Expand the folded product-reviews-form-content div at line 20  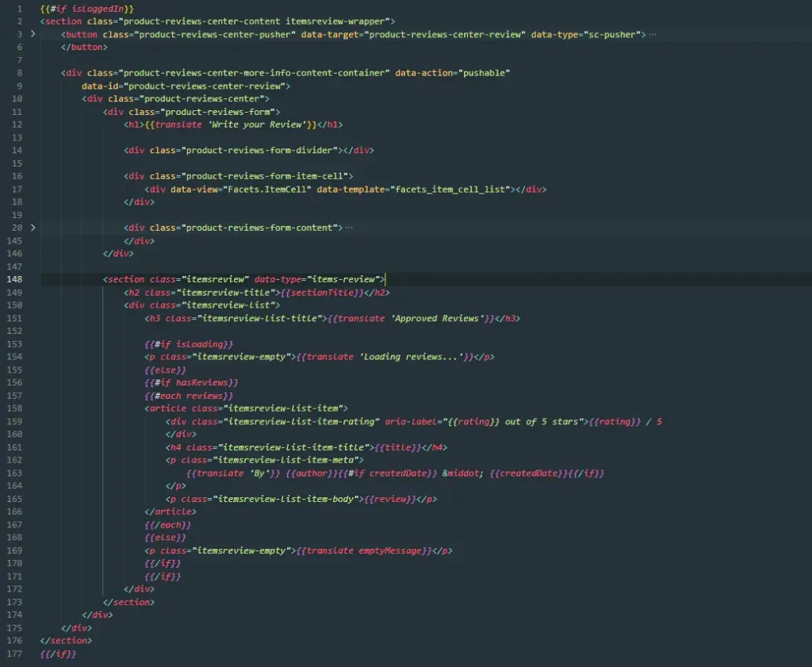[x=33, y=228]
